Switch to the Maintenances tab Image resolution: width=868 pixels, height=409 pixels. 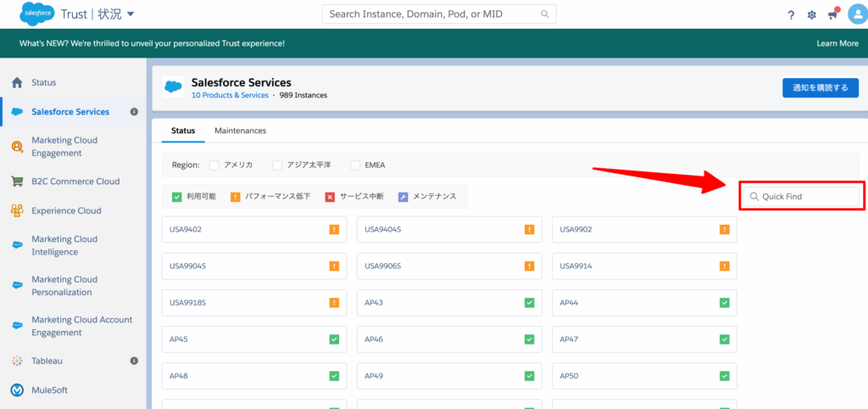pyautogui.click(x=240, y=131)
